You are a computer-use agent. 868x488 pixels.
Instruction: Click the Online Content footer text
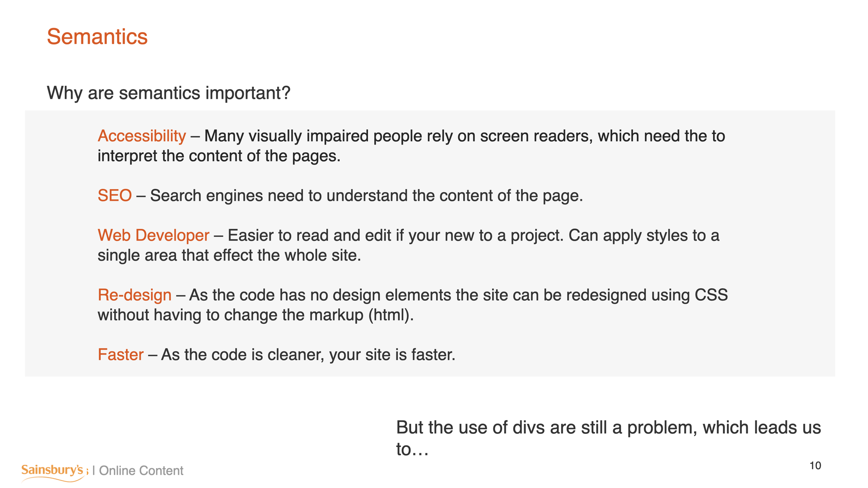[x=141, y=471]
